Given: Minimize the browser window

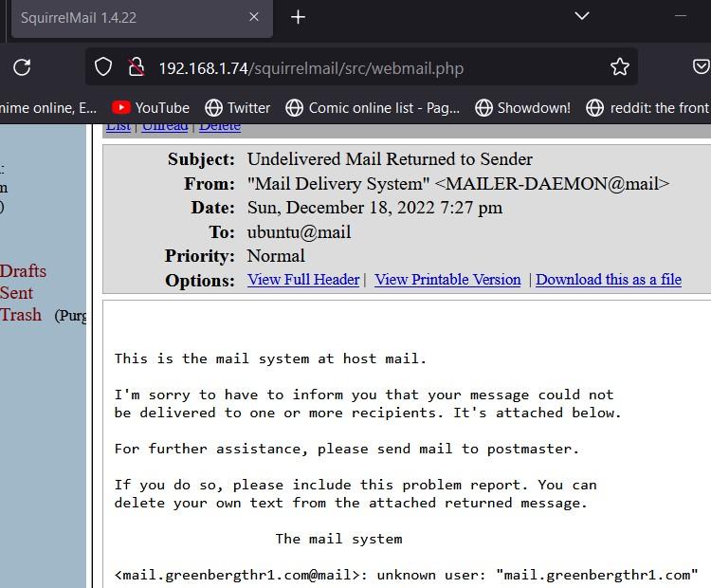Looking at the screenshot, I should [680, 16].
